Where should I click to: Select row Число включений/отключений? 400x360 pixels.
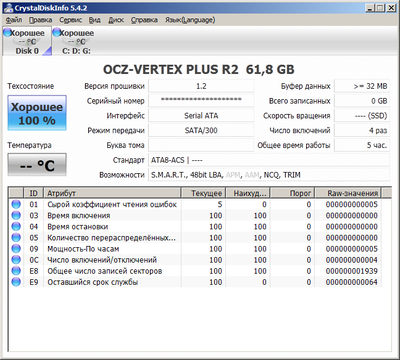click(195, 260)
